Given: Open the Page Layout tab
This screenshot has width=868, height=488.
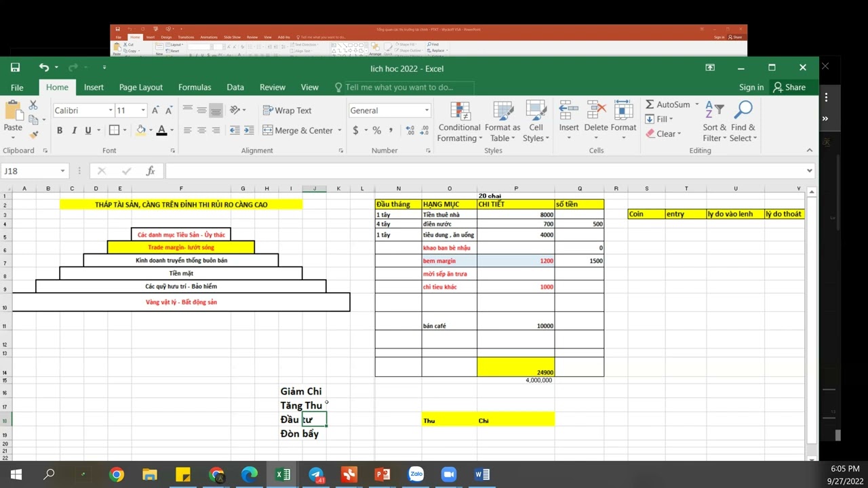Looking at the screenshot, I should pos(141,87).
